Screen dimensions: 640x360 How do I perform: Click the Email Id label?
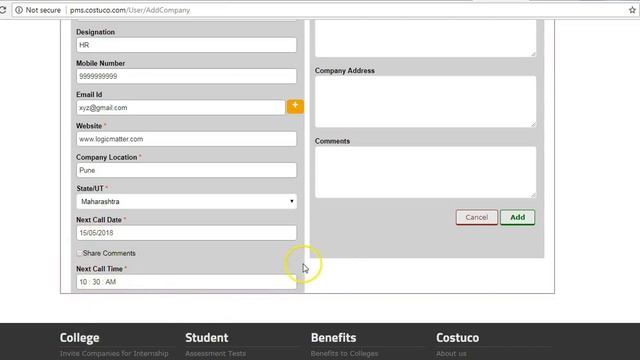tap(89, 95)
